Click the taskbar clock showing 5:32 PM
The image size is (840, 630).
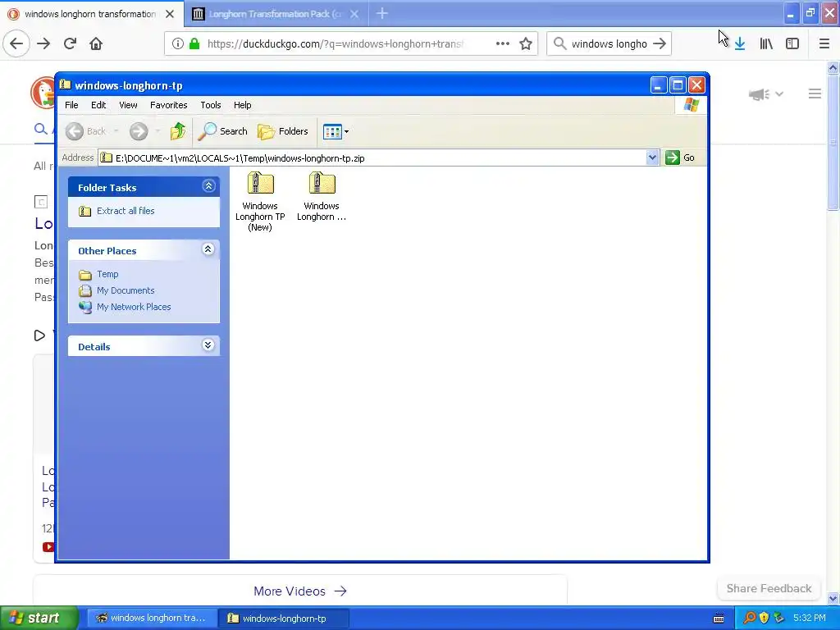pyautogui.click(x=809, y=618)
